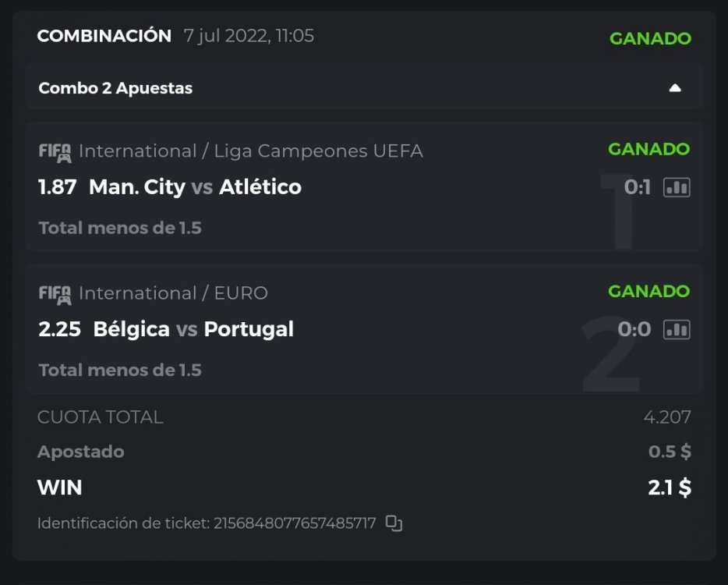The width and height of the screenshot is (728, 585).
Task: Click International / Liga Campeones UEFA league
Action: [251, 151]
